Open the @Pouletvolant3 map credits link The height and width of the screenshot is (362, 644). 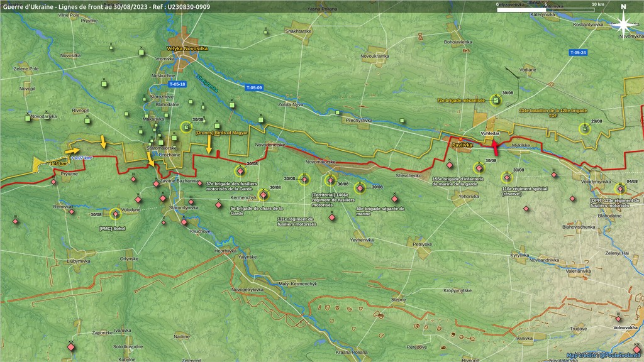pyautogui.click(x=603, y=355)
